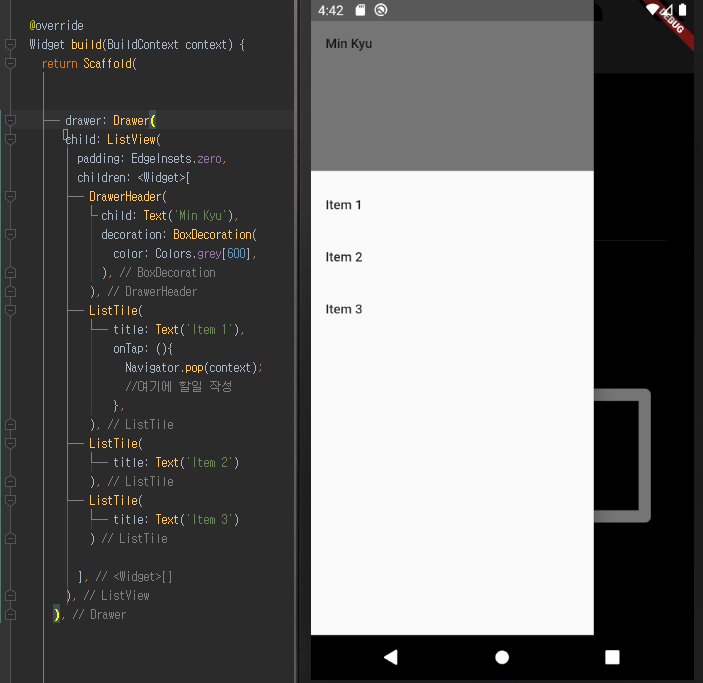Screen dimensions: 703x683
Task: Tap the Android home circle button
Action: (502, 657)
